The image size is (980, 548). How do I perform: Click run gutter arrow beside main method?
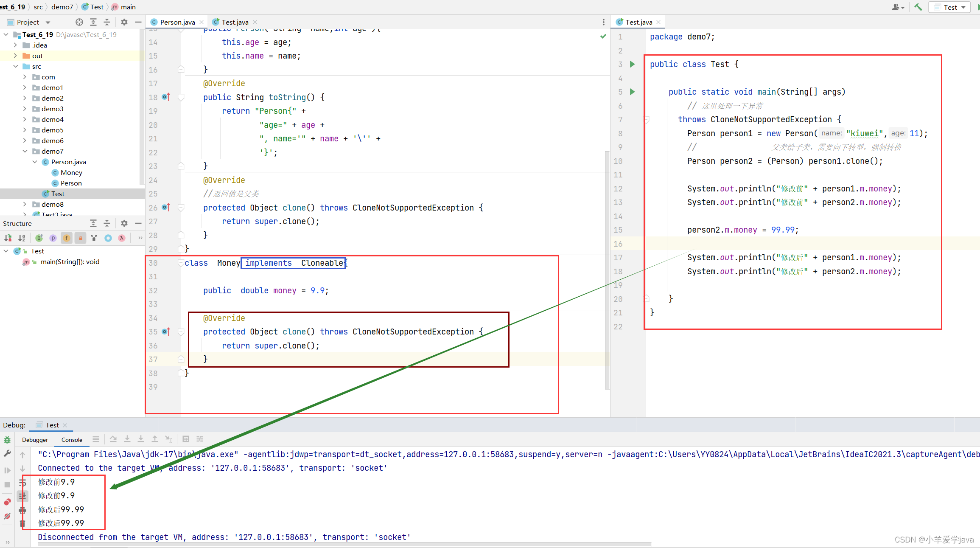click(x=632, y=92)
